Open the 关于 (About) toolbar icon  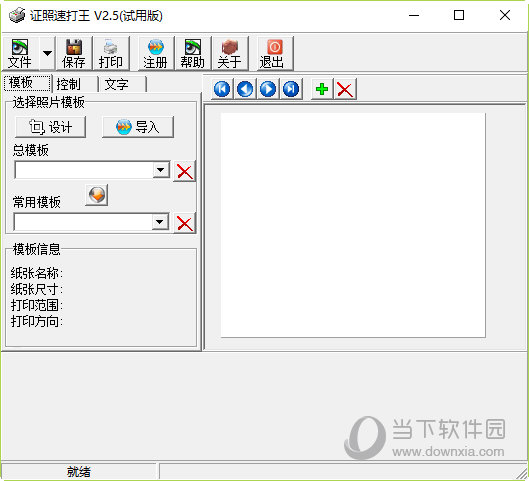(230, 53)
